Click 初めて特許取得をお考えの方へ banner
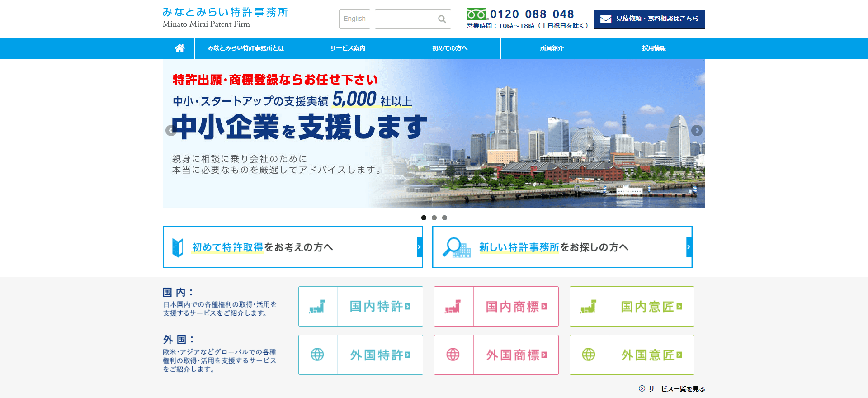Image resolution: width=868 pixels, height=398 pixels. click(x=293, y=247)
